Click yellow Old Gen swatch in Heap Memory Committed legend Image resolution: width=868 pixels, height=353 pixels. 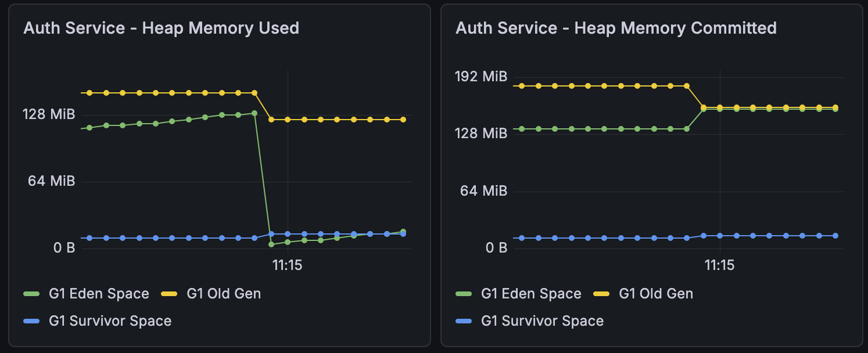[601, 294]
